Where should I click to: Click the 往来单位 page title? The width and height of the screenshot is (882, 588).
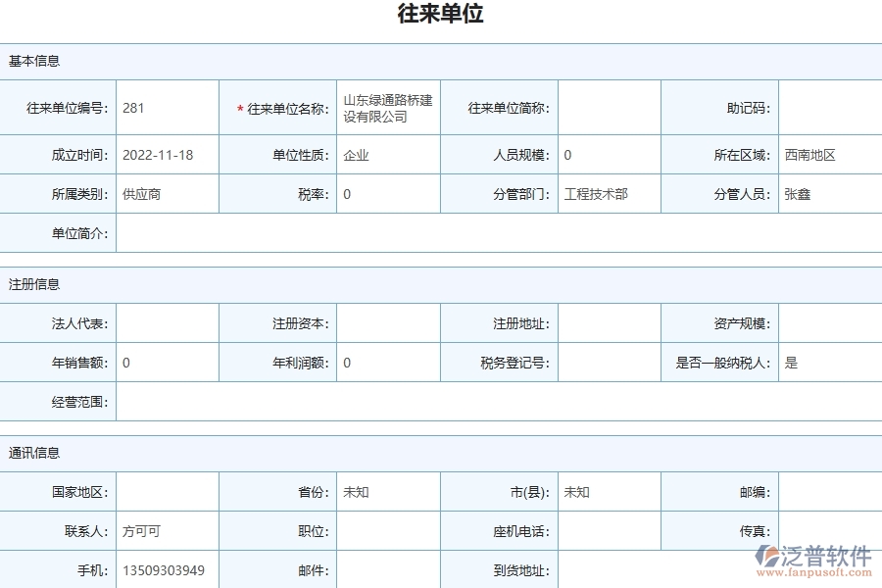[440, 14]
